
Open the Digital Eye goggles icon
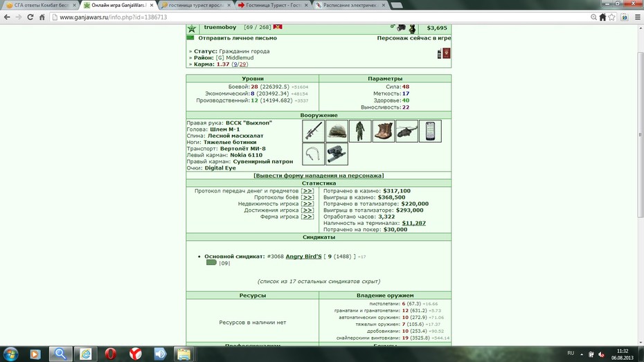[337, 154]
